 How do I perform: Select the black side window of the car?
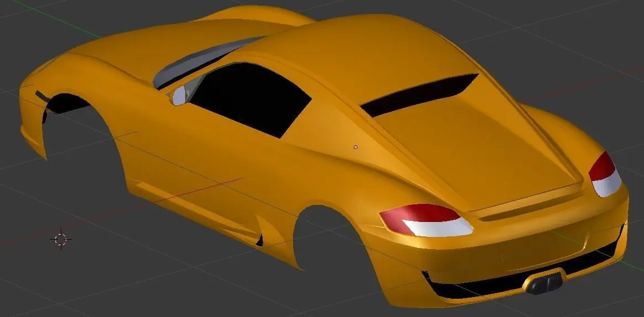click(x=250, y=99)
